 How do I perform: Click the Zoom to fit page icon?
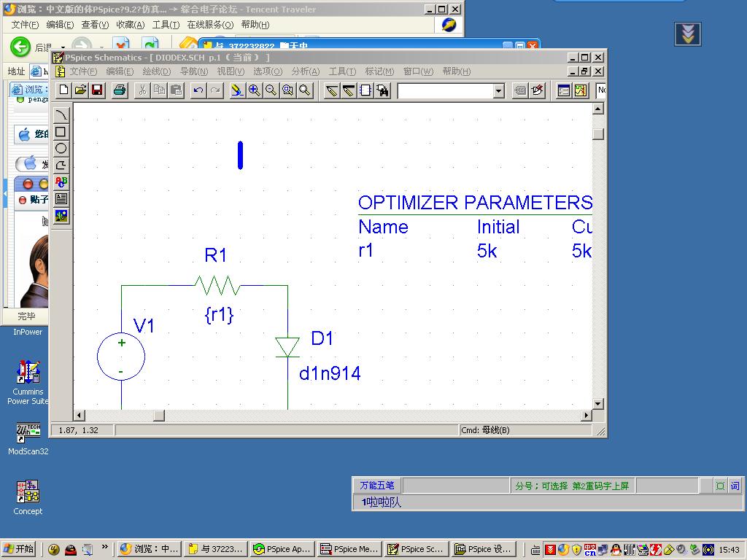(x=304, y=90)
